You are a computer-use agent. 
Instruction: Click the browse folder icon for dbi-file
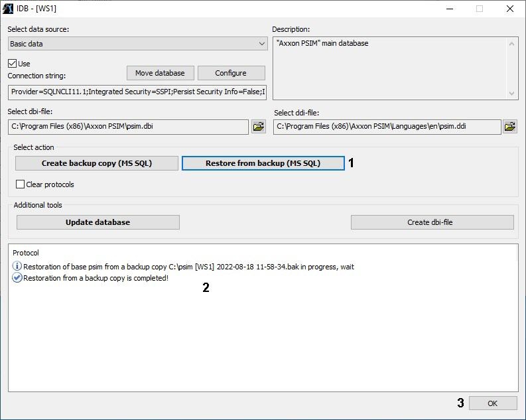(259, 127)
